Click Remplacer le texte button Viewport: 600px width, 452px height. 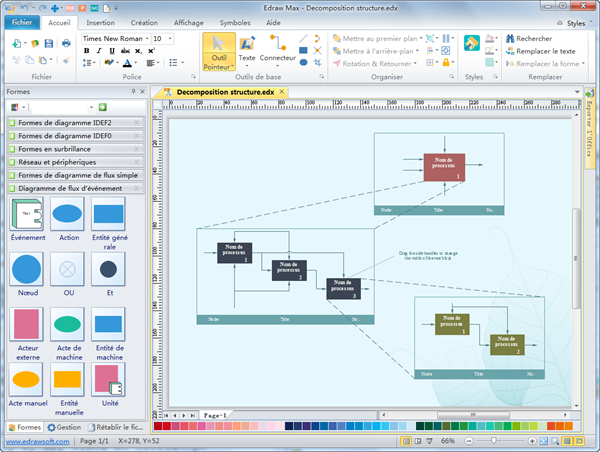538,51
